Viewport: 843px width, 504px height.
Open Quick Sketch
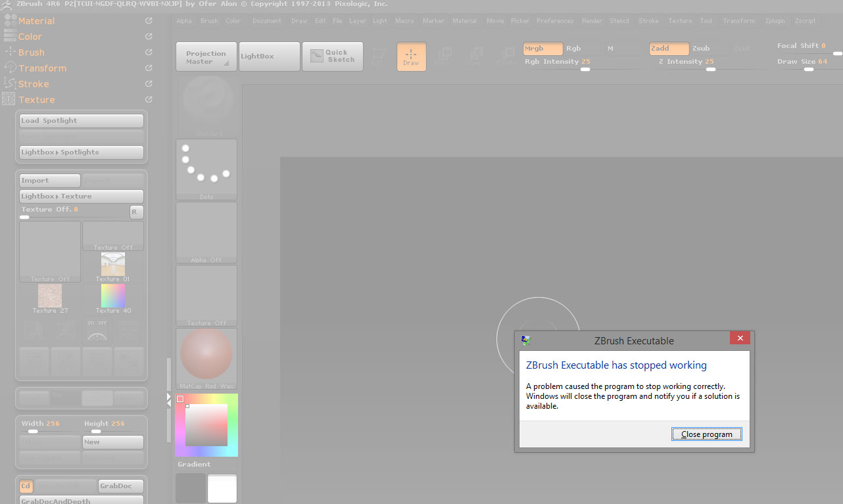click(332, 57)
